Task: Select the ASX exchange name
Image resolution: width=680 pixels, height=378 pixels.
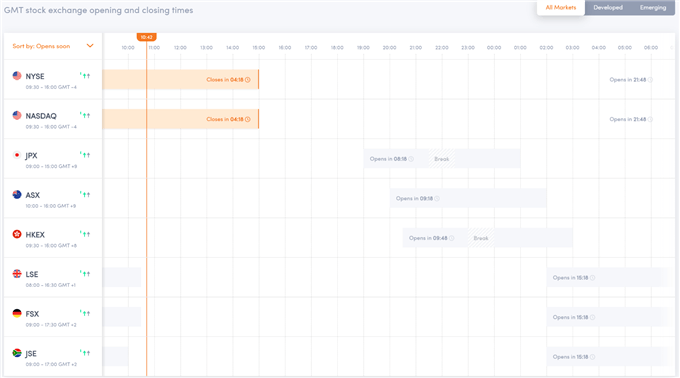Action: [33, 195]
